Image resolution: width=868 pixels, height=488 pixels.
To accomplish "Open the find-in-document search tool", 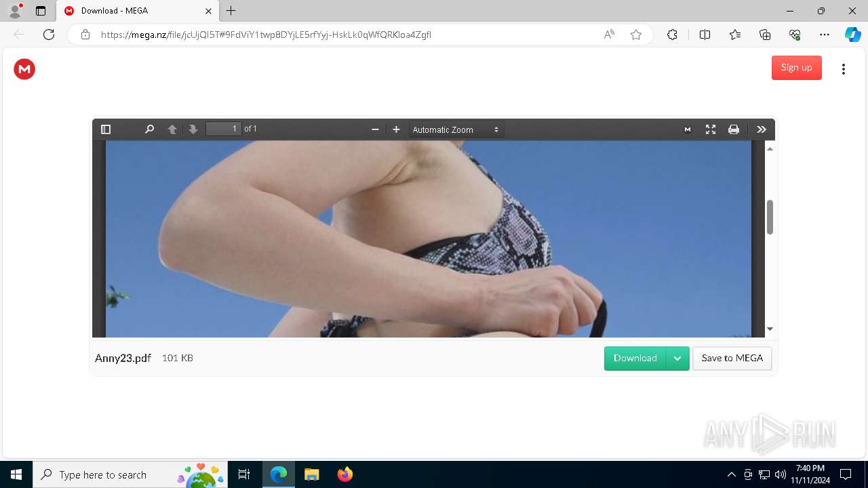I will [150, 129].
